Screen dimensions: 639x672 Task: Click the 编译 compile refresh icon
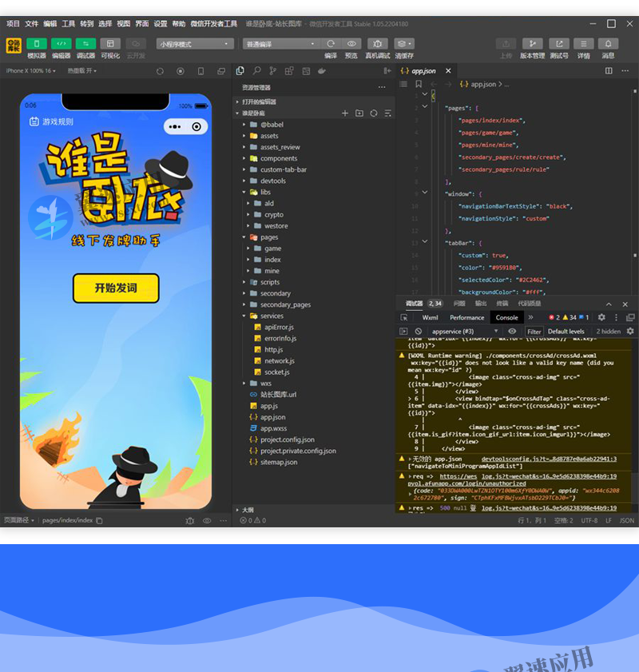click(x=331, y=44)
